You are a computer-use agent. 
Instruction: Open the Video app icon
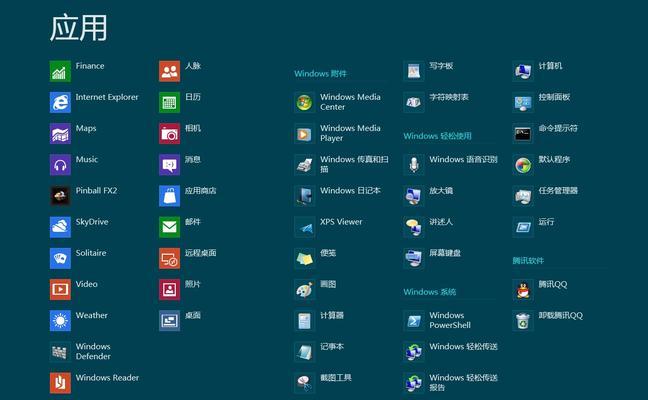pyautogui.click(x=60, y=289)
